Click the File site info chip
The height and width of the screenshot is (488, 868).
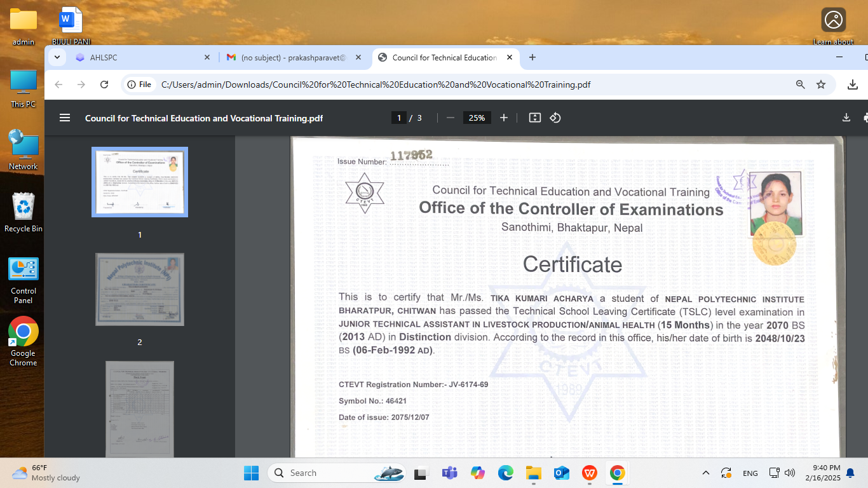[139, 85]
